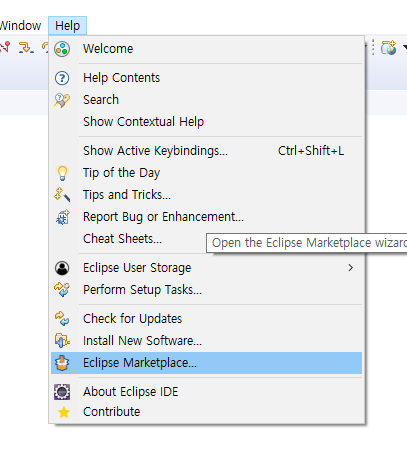
Task: Click the open perspective toolbar icon
Action: pos(389,47)
